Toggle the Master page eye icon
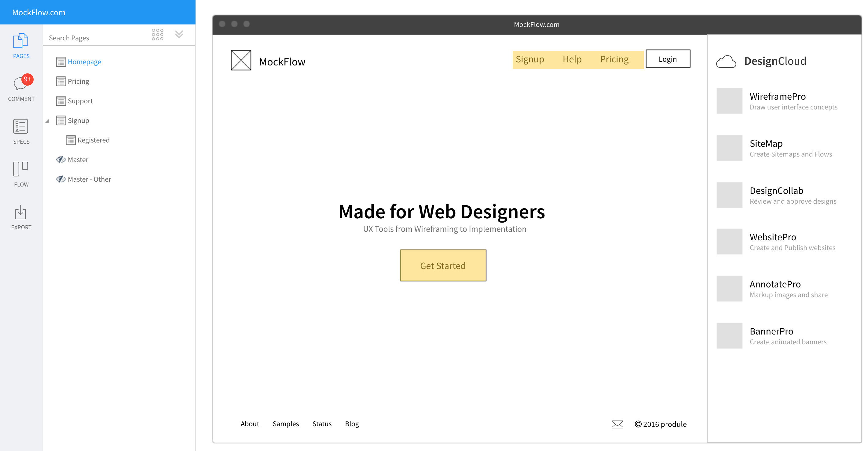The image size is (868, 451). [x=61, y=160]
